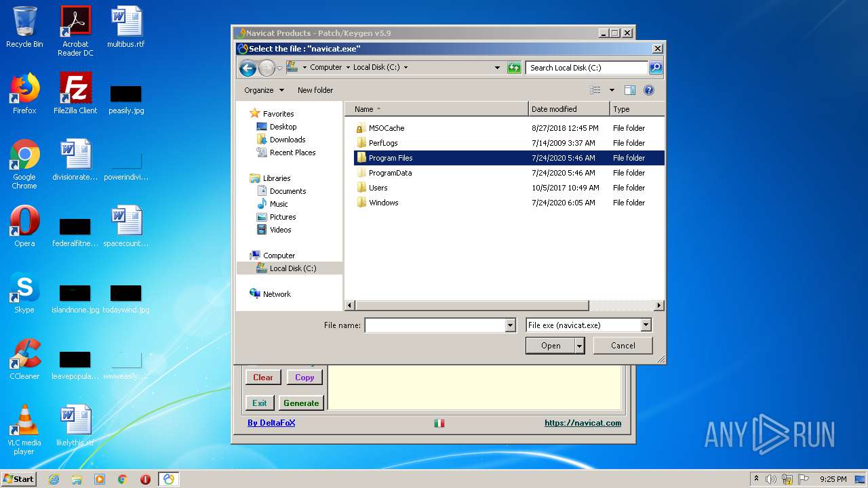
Task: Select the Program Files folder
Action: [x=509, y=158]
